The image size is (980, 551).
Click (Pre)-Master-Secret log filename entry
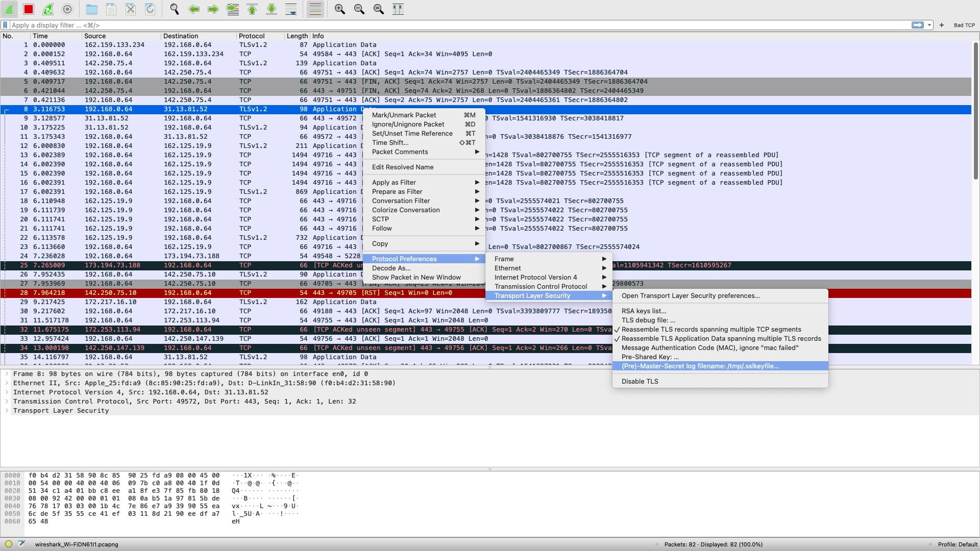pyautogui.click(x=720, y=366)
